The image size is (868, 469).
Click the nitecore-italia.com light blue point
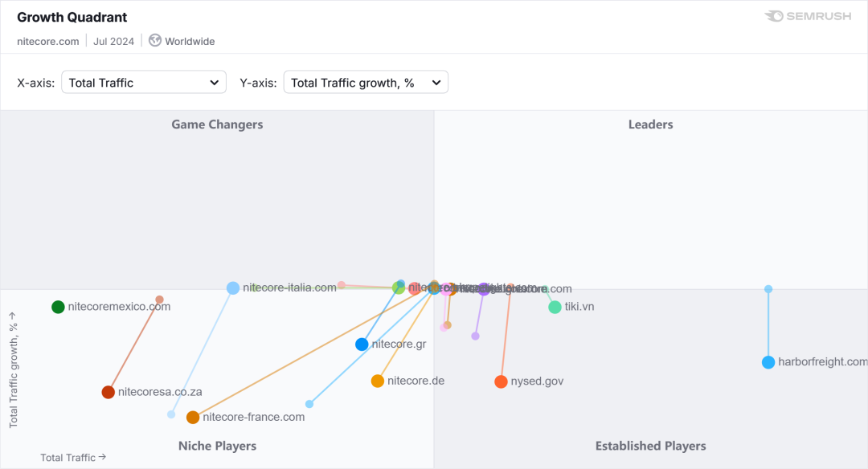pos(233,288)
